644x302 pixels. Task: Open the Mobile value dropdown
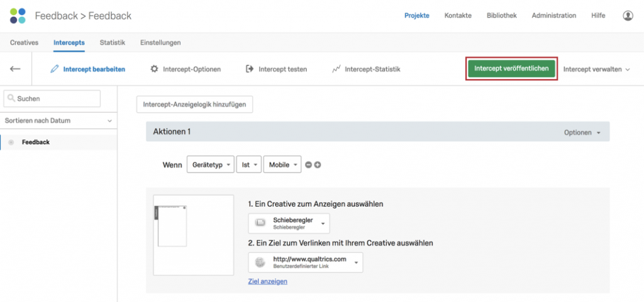tap(282, 164)
